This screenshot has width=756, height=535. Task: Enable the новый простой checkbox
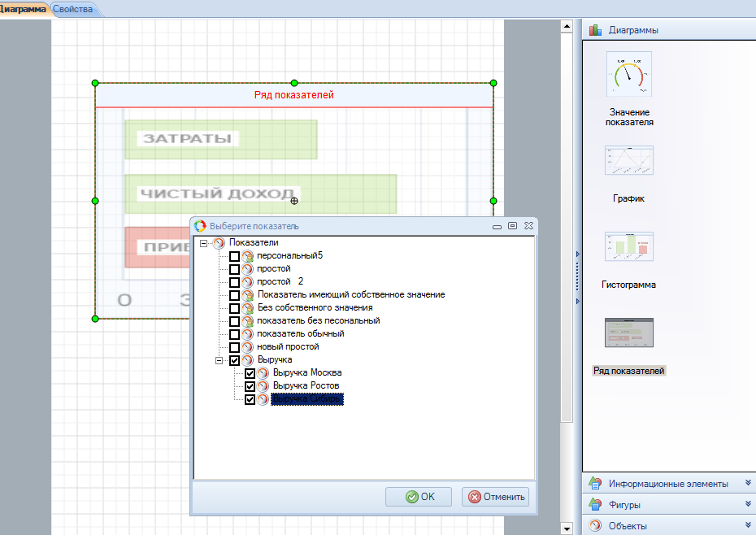(235, 347)
